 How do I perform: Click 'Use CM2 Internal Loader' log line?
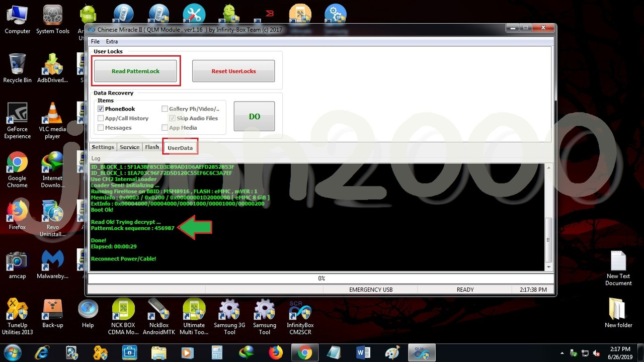[123, 179]
